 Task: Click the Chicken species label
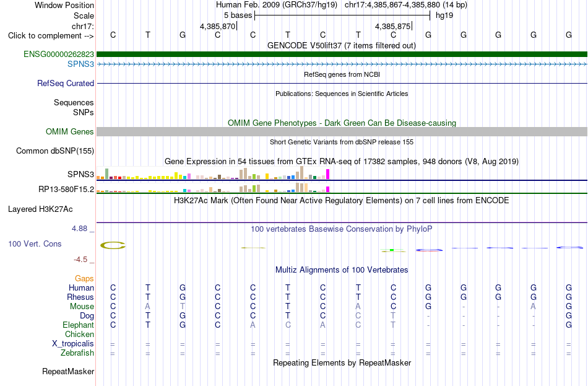click(79, 334)
